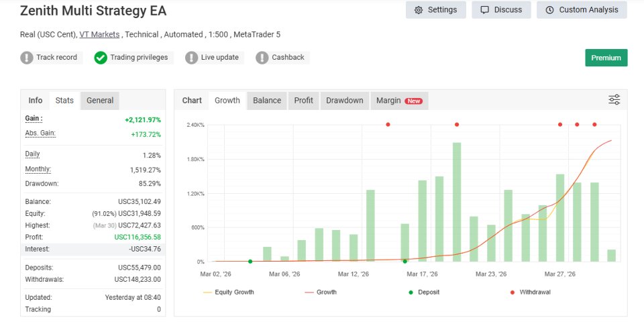Click the tallest green bar in chart

(457, 201)
